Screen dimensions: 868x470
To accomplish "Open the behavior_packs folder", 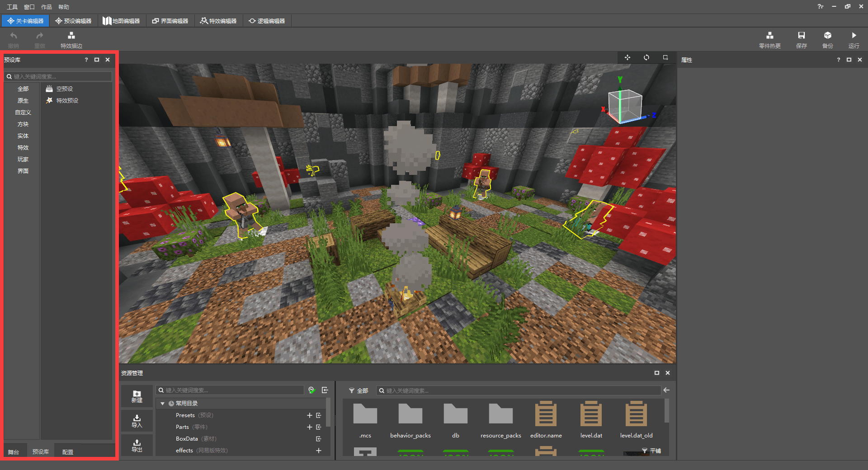I will [410, 420].
